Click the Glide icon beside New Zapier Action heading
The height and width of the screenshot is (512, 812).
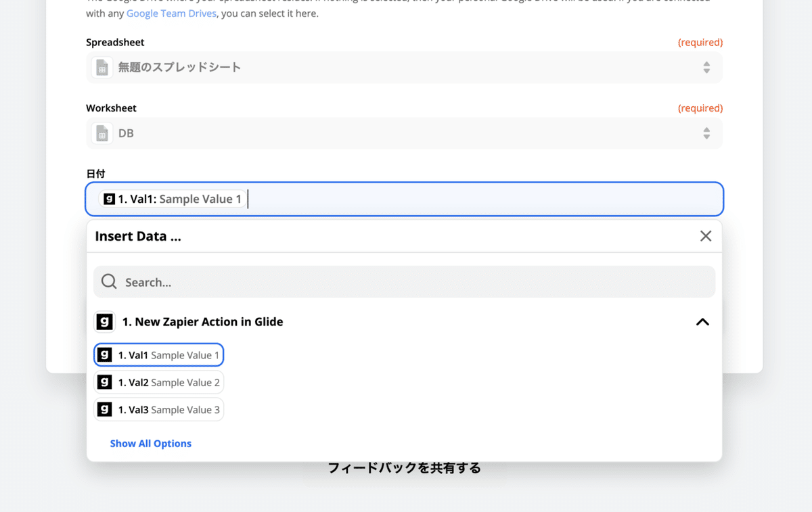(x=105, y=321)
